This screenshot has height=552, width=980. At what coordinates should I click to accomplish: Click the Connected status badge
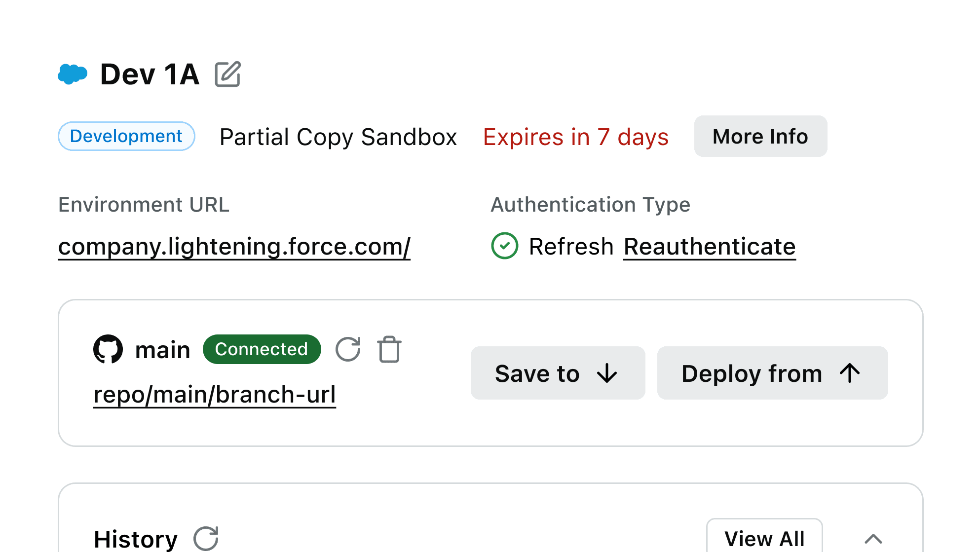262,349
